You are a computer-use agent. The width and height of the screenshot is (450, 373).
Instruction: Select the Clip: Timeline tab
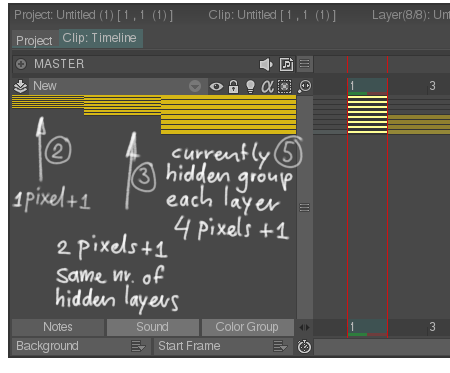(x=100, y=38)
